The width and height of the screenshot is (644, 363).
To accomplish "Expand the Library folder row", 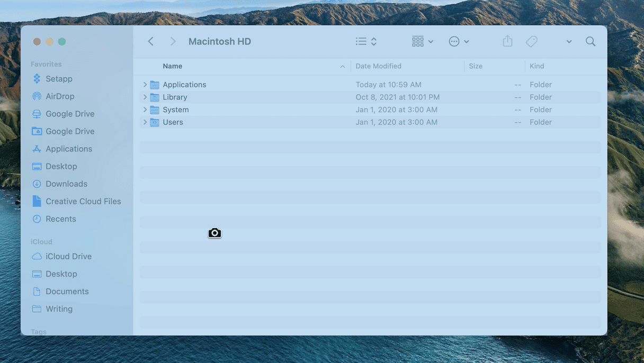I will [x=145, y=97].
